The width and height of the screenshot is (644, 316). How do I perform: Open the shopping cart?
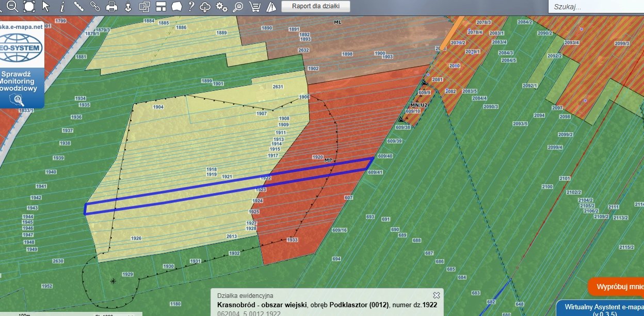[254, 6]
